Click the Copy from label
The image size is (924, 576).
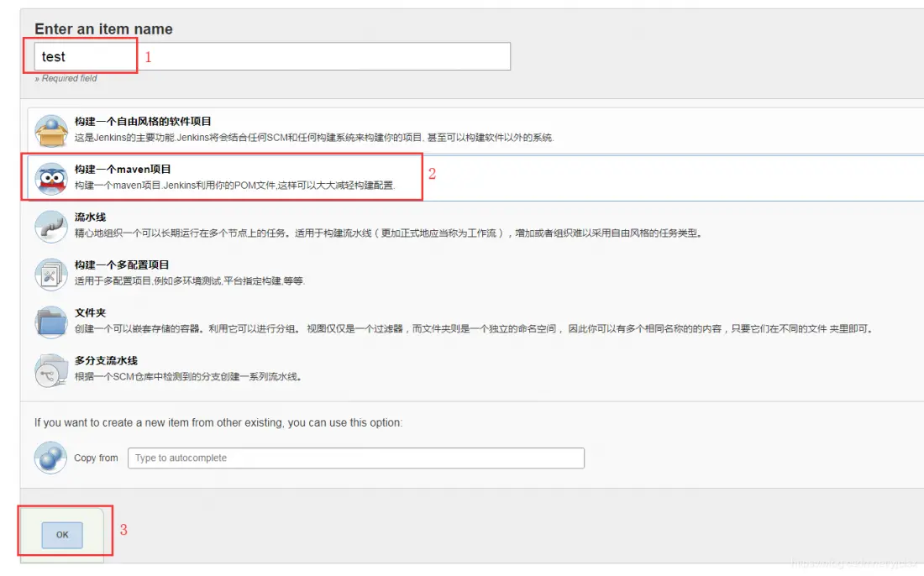pos(96,458)
